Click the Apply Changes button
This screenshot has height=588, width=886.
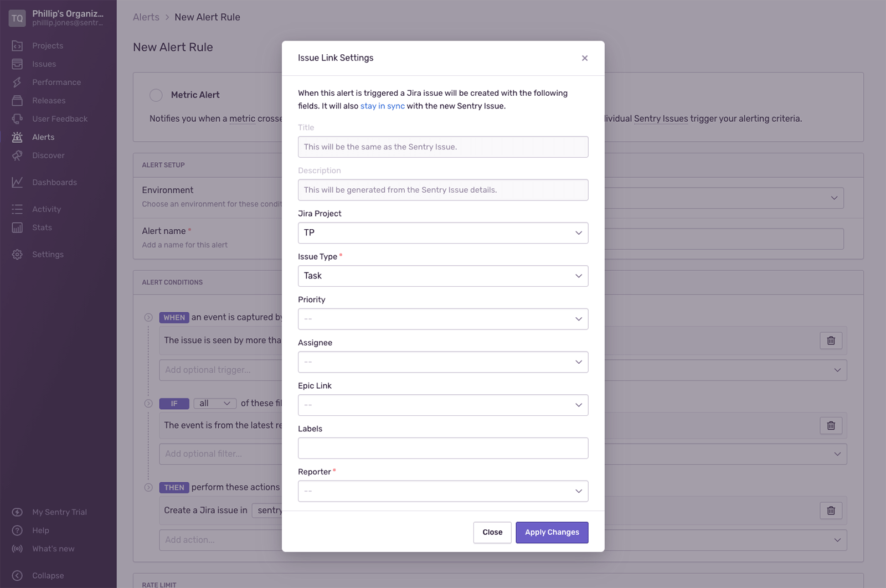tap(552, 532)
